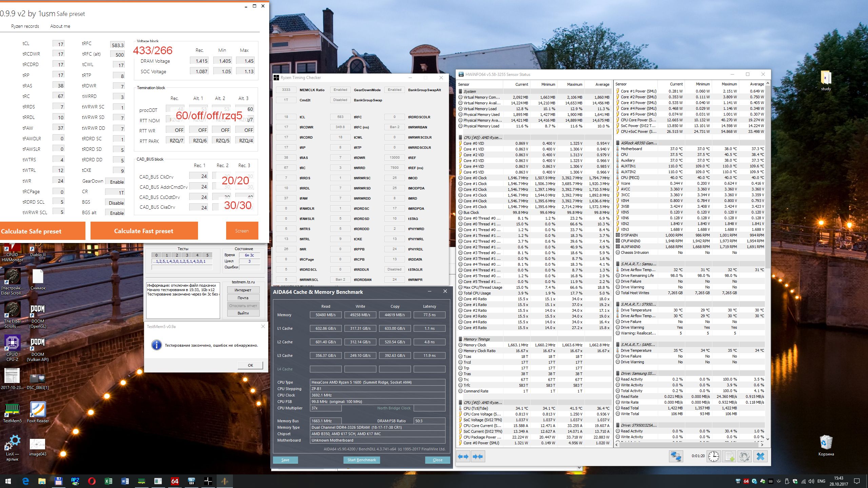Toggle the BGS Disable field
Image resolution: width=868 pixels, height=488 pixels.
[115, 203]
